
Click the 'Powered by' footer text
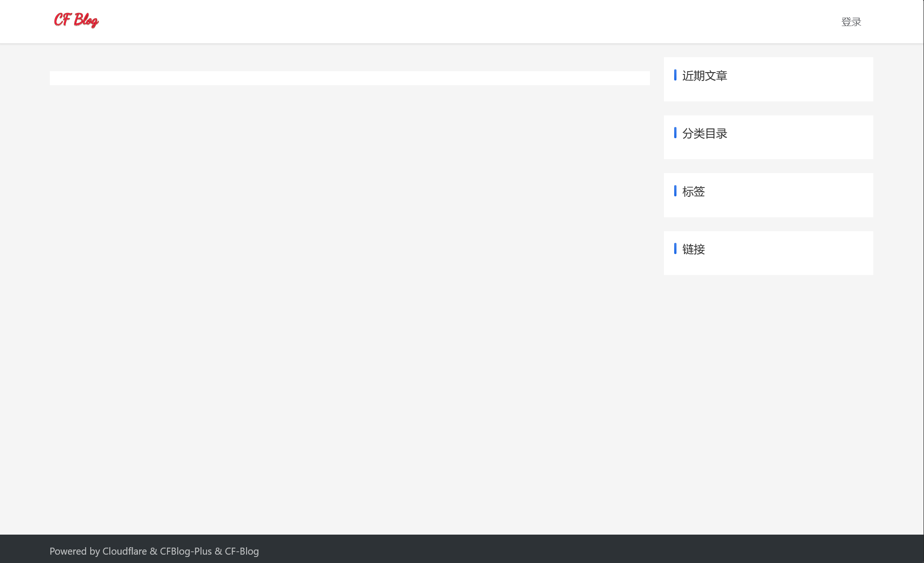74,551
